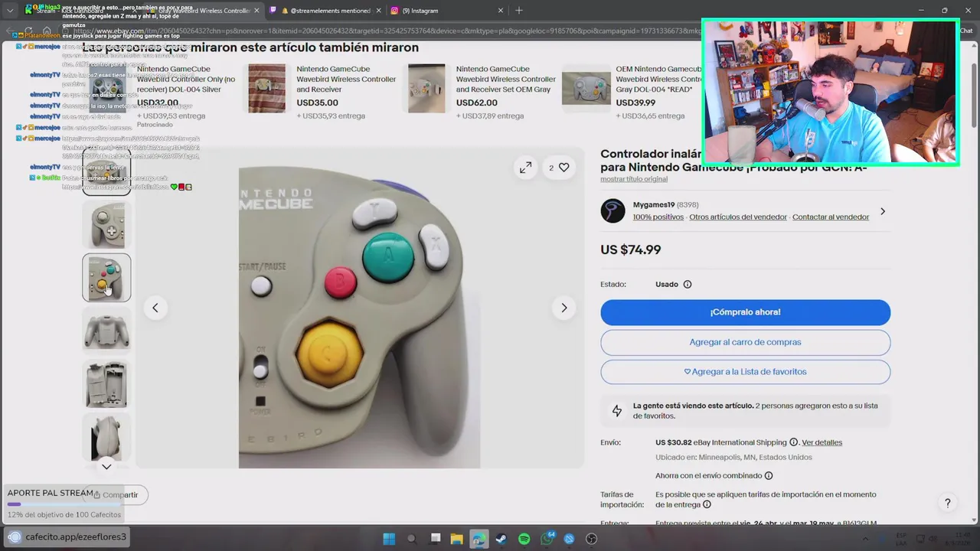Open info icon next to Estado Usado
Image resolution: width=980 pixels, height=551 pixels.
coord(687,285)
